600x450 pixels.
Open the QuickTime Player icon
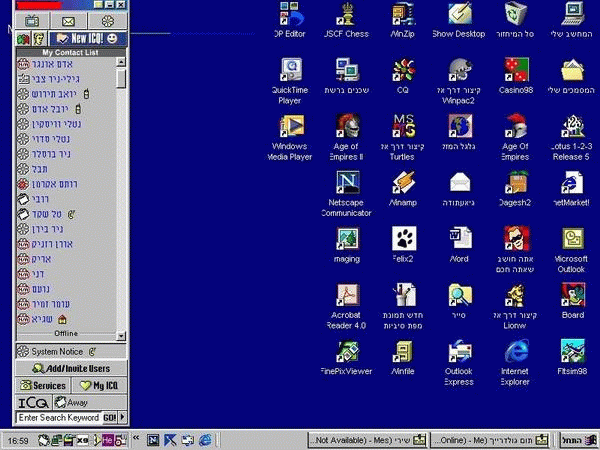click(290, 81)
